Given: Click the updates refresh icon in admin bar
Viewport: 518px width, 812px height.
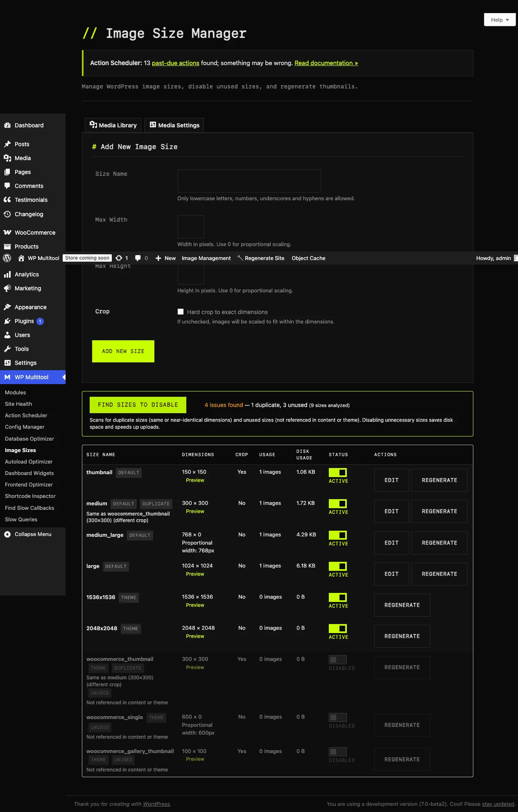Looking at the screenshot, I should point(119,258).
